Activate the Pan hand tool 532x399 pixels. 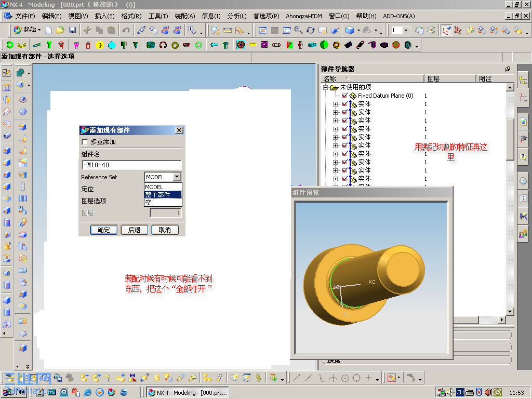(x=322, y=30)
